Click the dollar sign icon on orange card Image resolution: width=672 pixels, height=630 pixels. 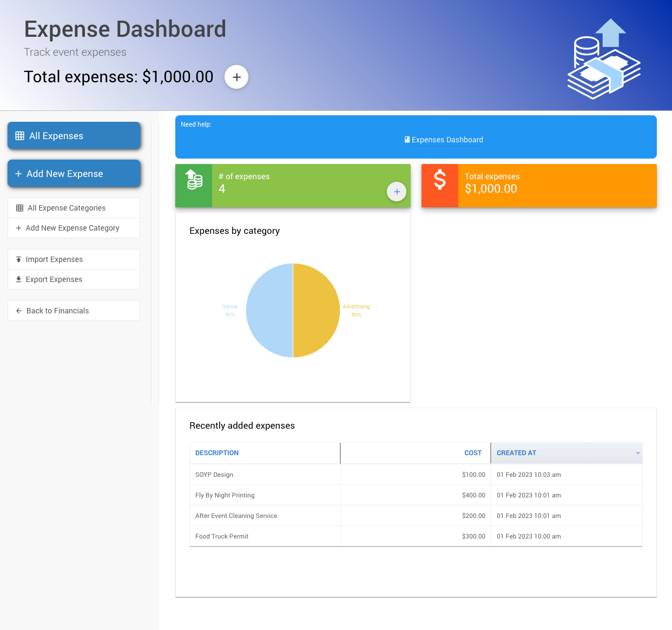[440, 180]
